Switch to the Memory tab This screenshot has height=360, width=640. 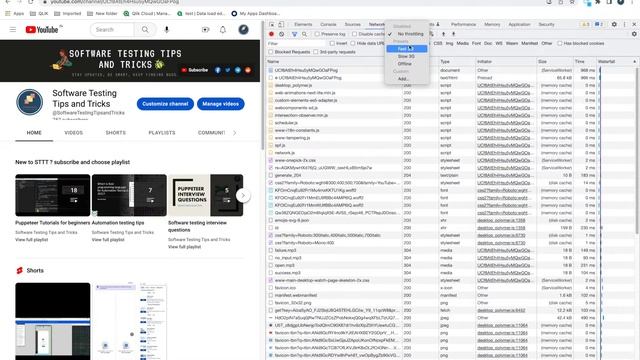pyautogui.click(x=492, y=24)
